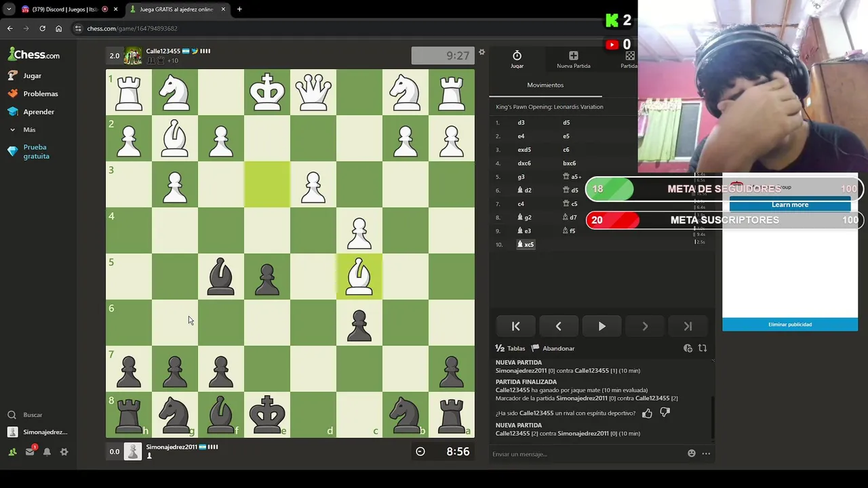Image resolution: width=868 pixels, height=488 pixels.
Task: Give thumbs up for Calle123455 sportsmanship
Action: coord(647,413)
